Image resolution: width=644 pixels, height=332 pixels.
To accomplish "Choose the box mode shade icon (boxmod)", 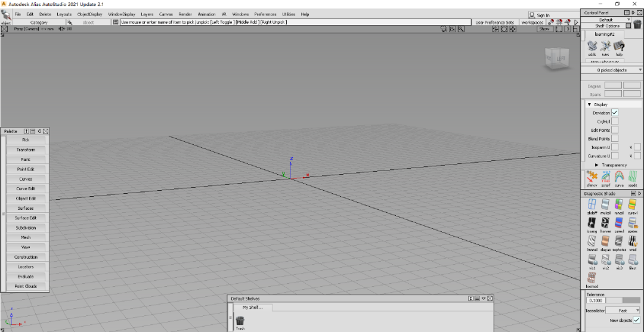I will pos(592,279).
